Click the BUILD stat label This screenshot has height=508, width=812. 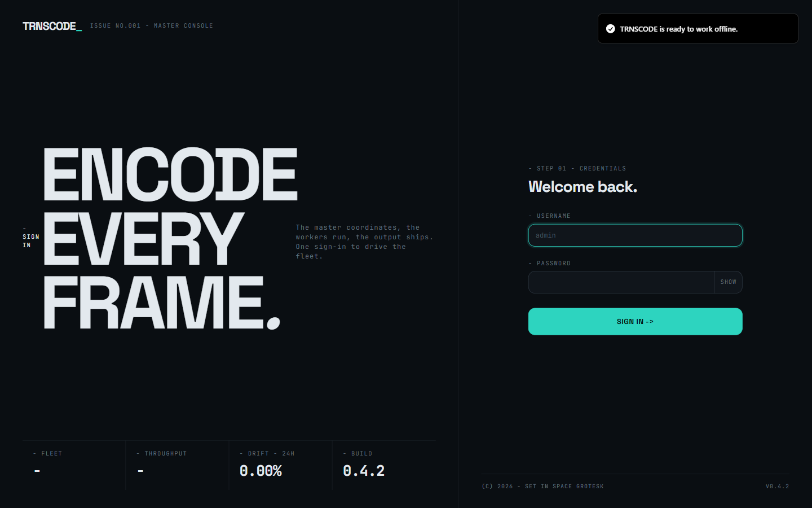(358, 454)
